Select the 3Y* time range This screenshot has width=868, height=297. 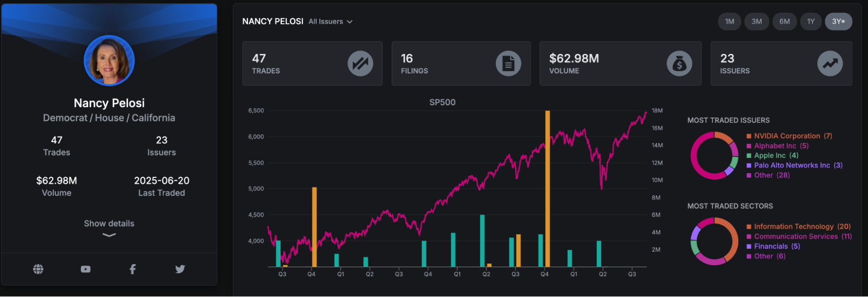[838, 21]
